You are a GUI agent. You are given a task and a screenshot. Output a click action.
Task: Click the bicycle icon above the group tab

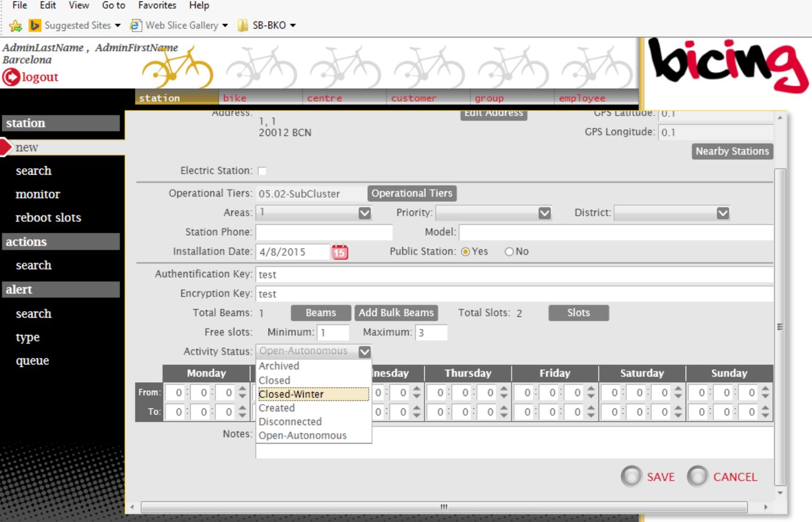point(513,68)
